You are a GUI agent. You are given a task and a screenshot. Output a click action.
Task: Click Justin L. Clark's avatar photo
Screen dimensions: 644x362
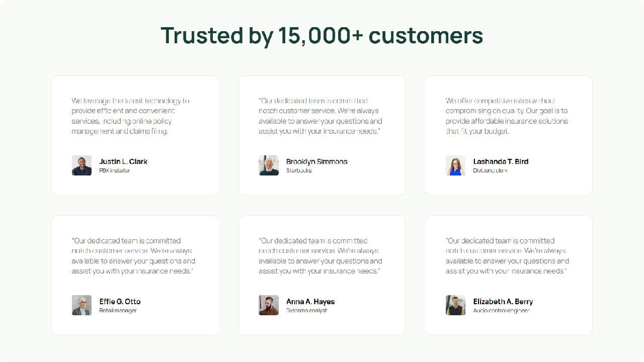point(82,165)
